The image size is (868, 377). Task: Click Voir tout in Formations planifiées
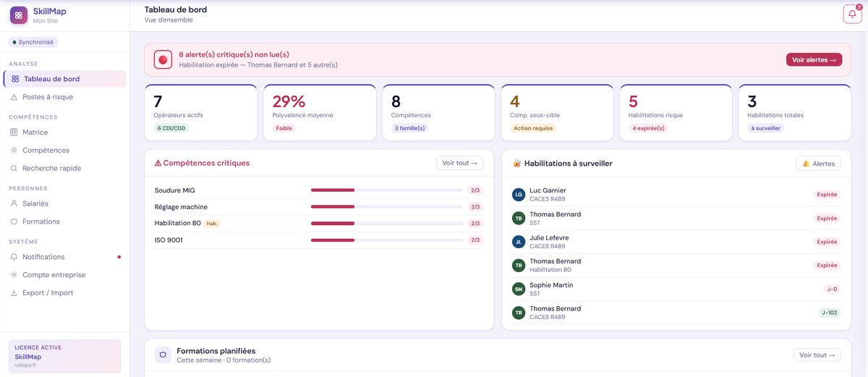pyautogui.click(x=817, y=355)
